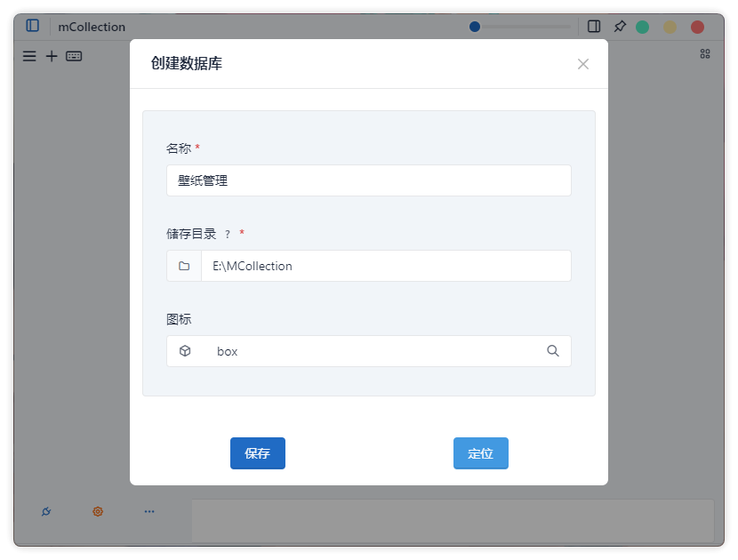Focus the 名称 input containing 壁纸管理
Screen dimensions: 738x560
368,180
